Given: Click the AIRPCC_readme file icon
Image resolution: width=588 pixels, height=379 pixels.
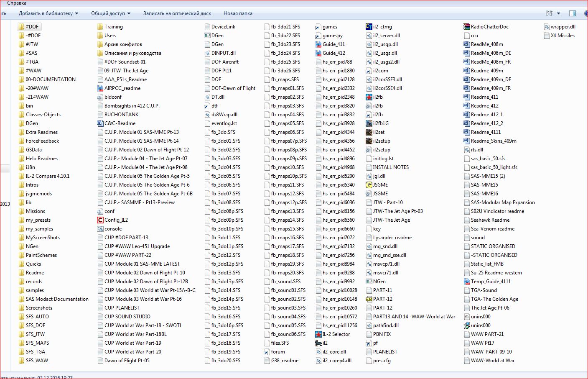Looking at the screenshot, I should 100,88.
